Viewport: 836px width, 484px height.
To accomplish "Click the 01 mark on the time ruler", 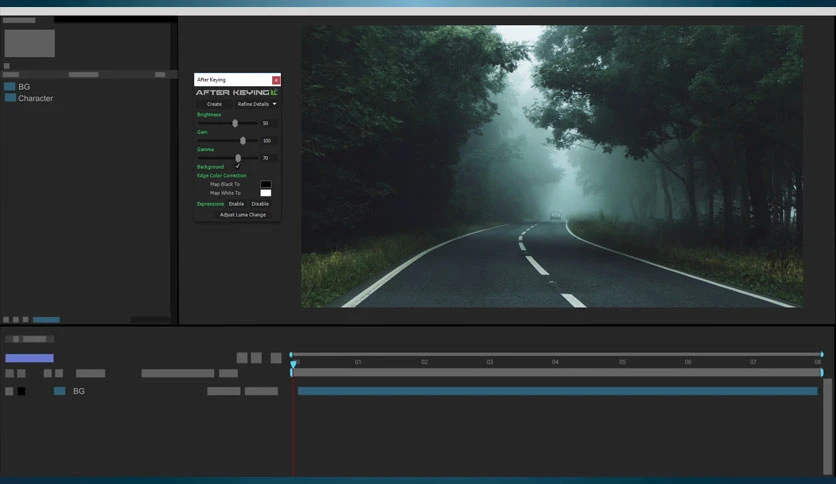I will [358, 362].
